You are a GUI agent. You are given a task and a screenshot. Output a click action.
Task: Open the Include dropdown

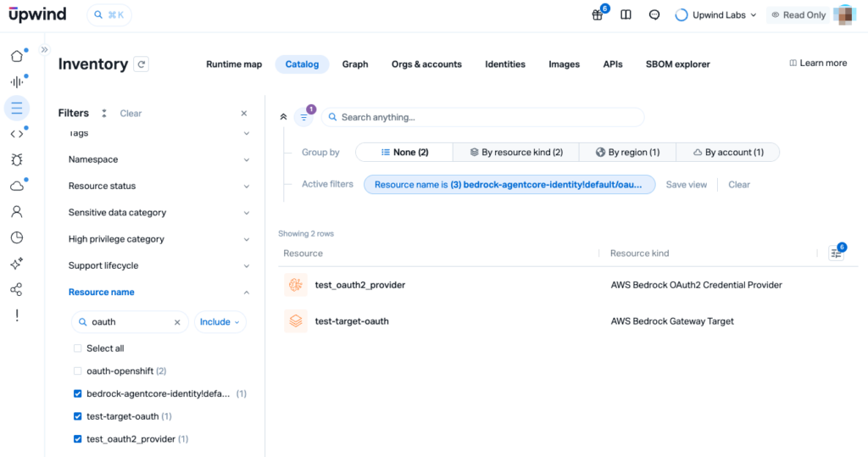(x=220, y=322)
